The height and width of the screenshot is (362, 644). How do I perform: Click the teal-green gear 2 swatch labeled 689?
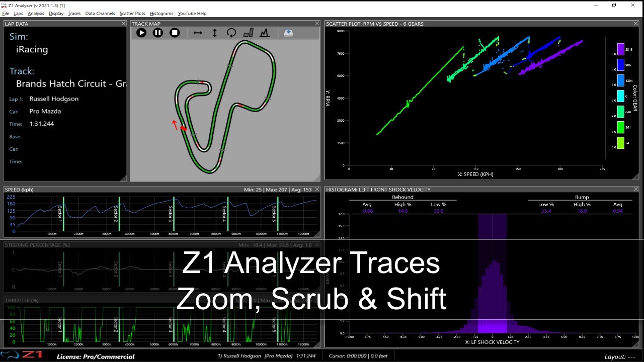click(621, 112)
